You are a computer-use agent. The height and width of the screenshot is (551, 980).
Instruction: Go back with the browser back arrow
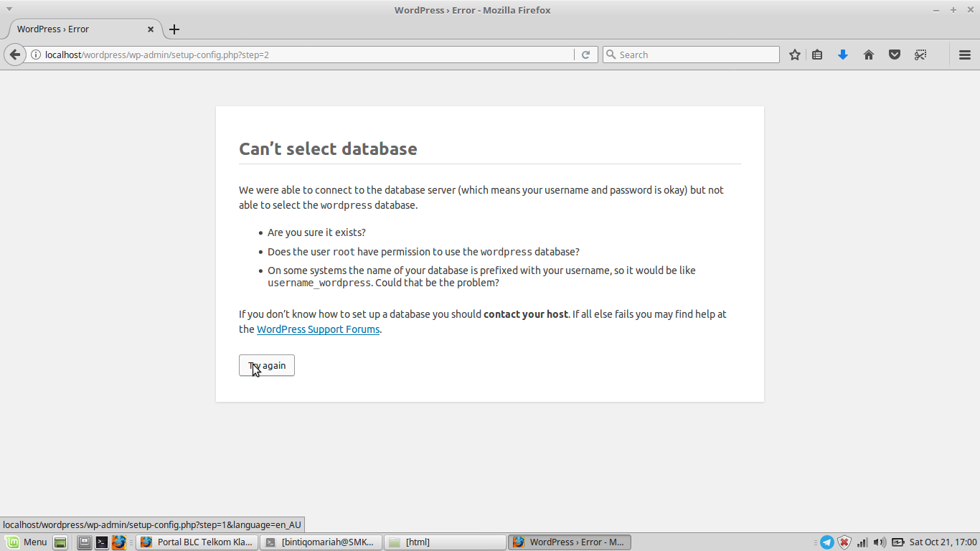coord(15,55)
